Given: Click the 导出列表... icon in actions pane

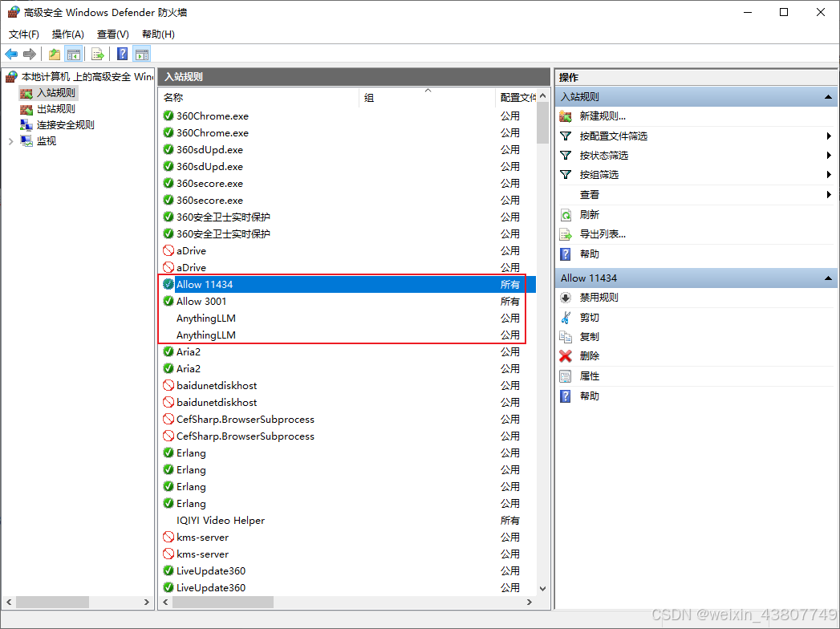Looking at the screenshot, I should click(566, 234).
